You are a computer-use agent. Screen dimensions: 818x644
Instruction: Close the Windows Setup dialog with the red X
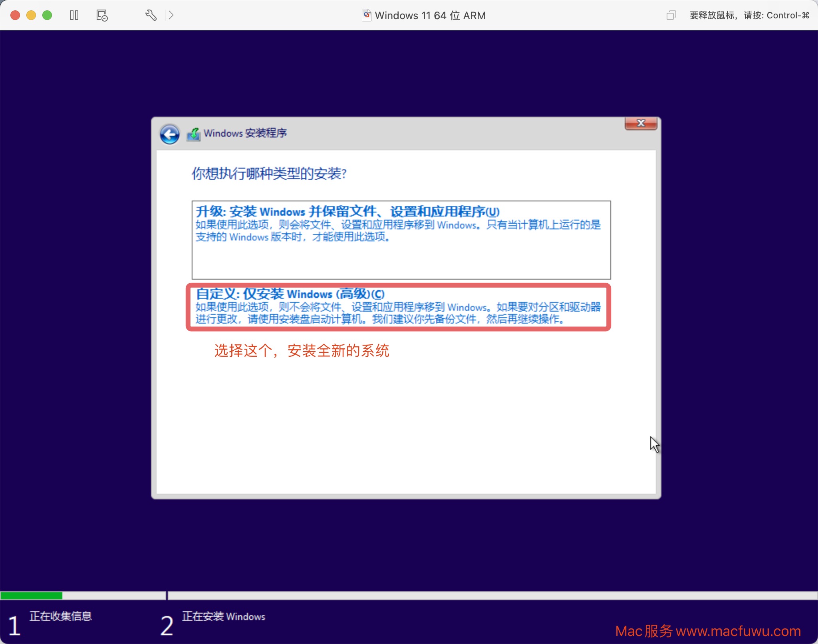tap(641, 123)
